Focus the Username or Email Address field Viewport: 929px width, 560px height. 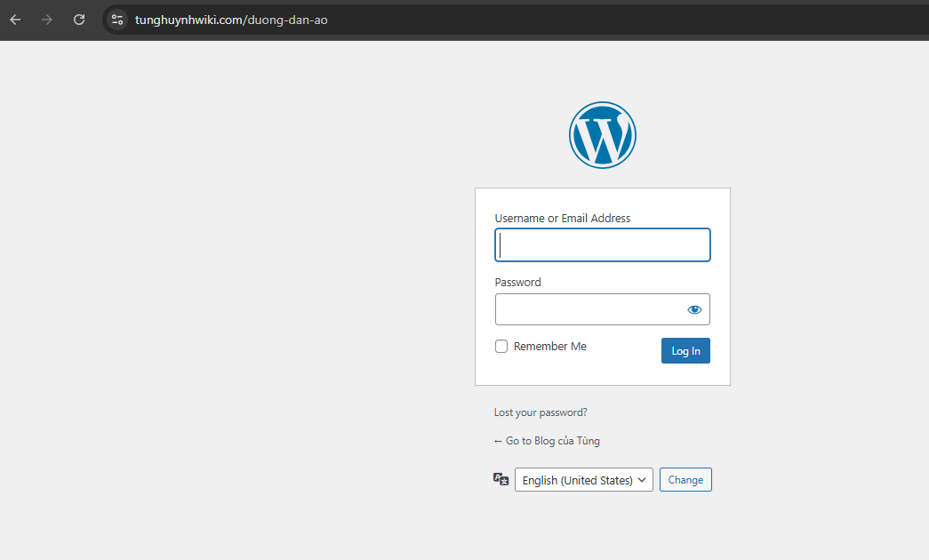[x=602, y=245]
